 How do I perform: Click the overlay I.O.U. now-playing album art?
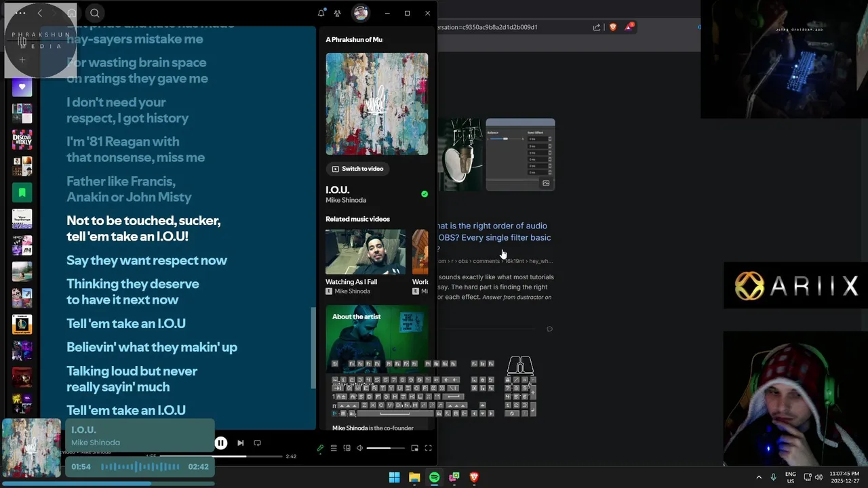31,448
